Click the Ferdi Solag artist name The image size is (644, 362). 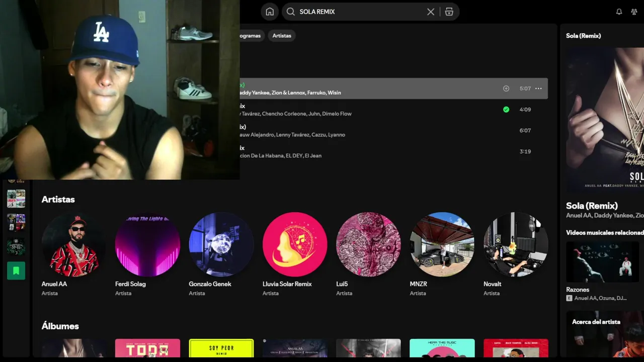130,284
